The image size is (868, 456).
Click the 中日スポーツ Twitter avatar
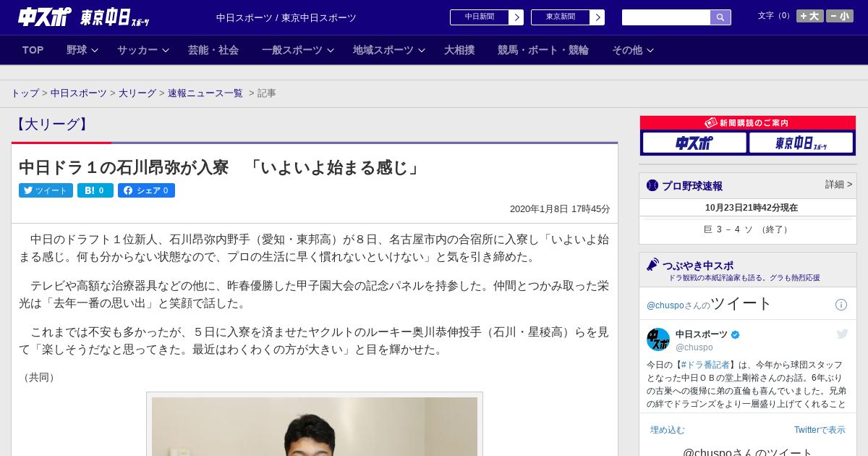658,339
